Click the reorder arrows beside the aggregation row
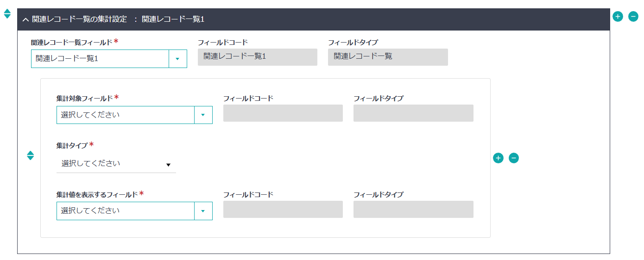Viewport: 644px width, 260px height. point(31,155)
